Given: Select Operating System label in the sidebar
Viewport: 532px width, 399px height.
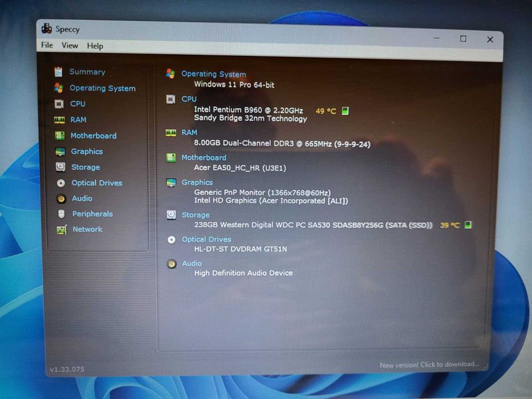Looking at the screenshot, I should (x=103, y=88).
